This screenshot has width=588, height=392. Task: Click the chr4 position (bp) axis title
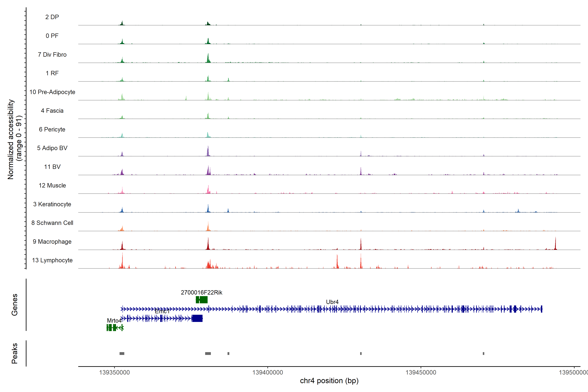point(329,381)
